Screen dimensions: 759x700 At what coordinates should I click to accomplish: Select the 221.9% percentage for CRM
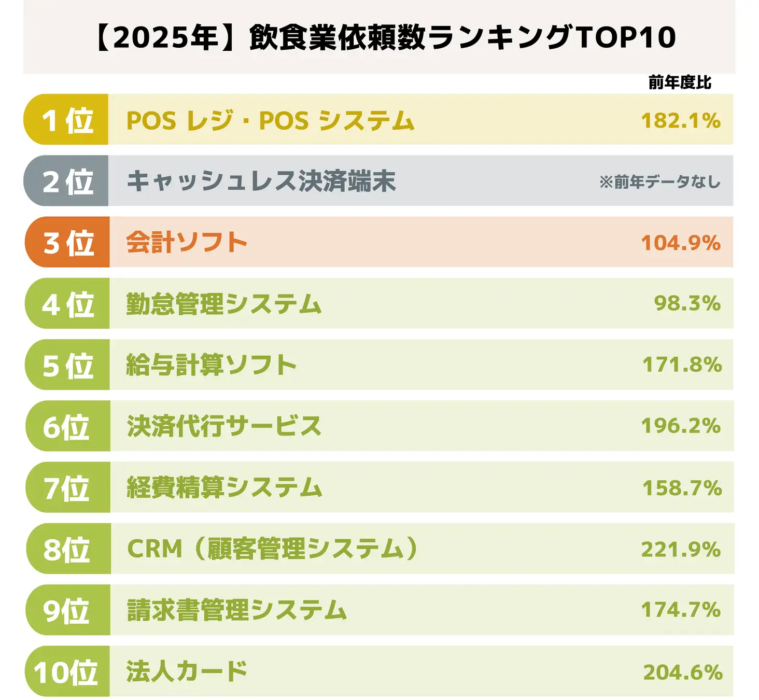point(681,550)
